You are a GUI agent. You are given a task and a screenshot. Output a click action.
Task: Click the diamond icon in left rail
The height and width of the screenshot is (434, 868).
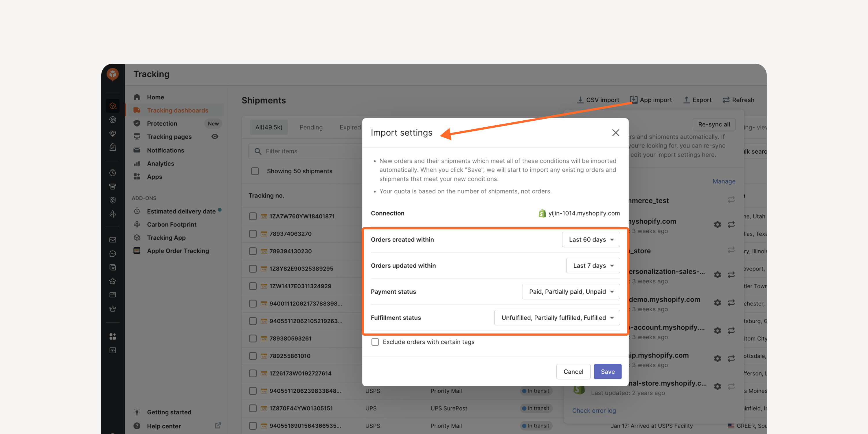tap(113, 133)
